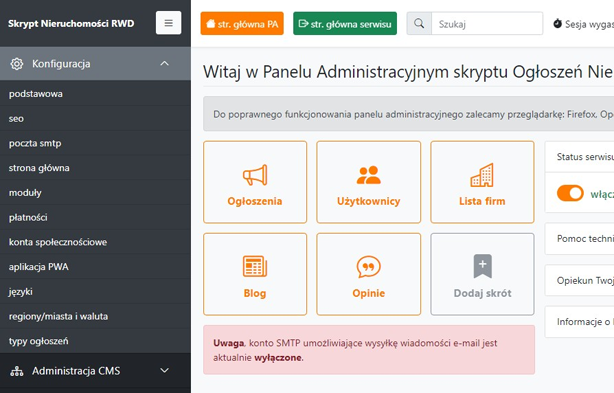The image size is (614, 393).
Task: Click the Skrypt Nieruchomości RWD title
Action: click(x=71, y=23)
